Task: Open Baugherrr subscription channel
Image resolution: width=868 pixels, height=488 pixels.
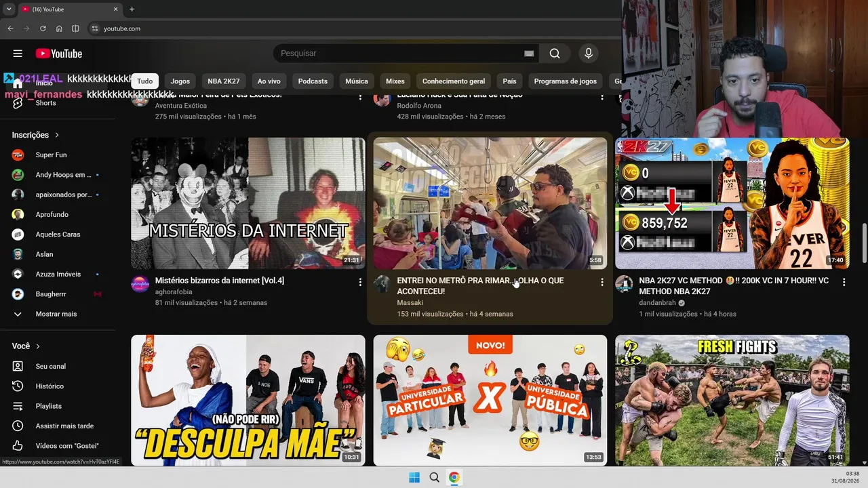Action: tap(57, 294)
